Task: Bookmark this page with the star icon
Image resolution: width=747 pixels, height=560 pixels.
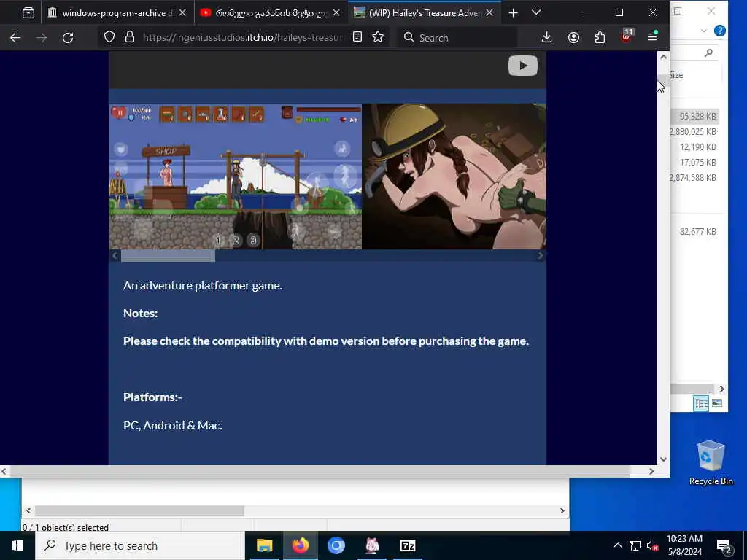Action: (378, 37)
